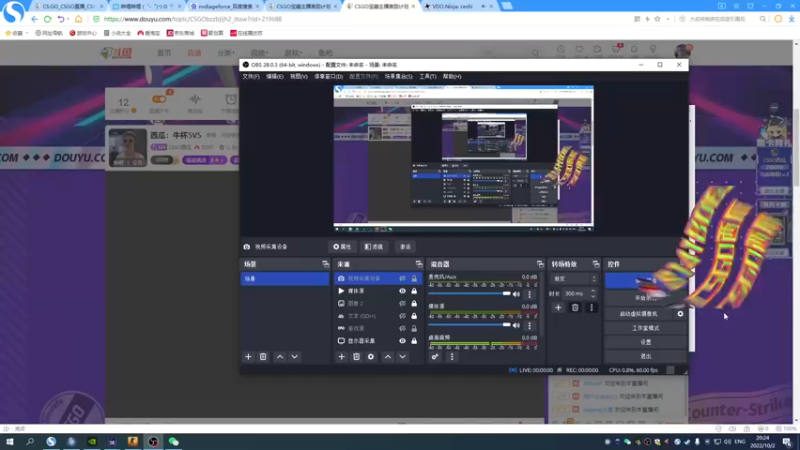
Task: Expand the 分类 dropdown on Douyu nav
Action: point(226,53)
